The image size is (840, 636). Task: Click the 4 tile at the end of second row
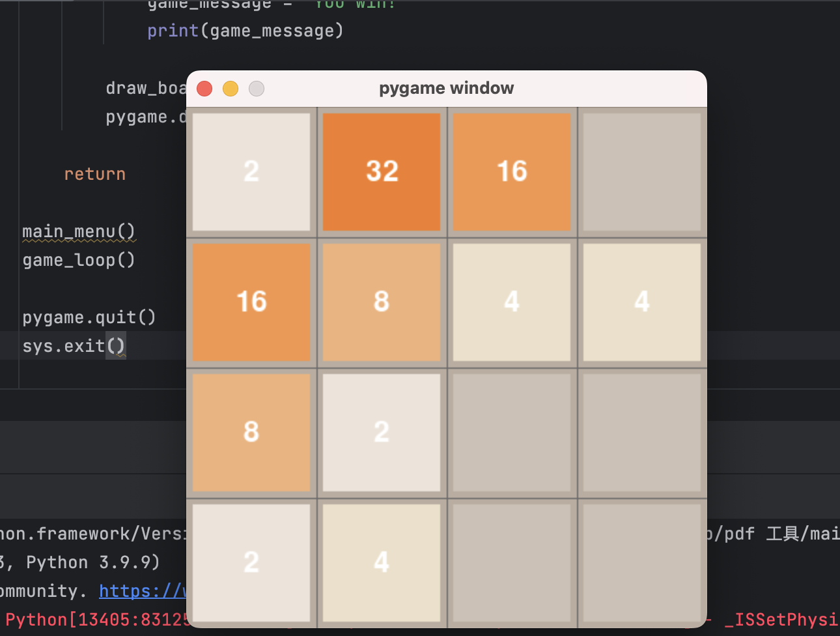tap(642, 302)
